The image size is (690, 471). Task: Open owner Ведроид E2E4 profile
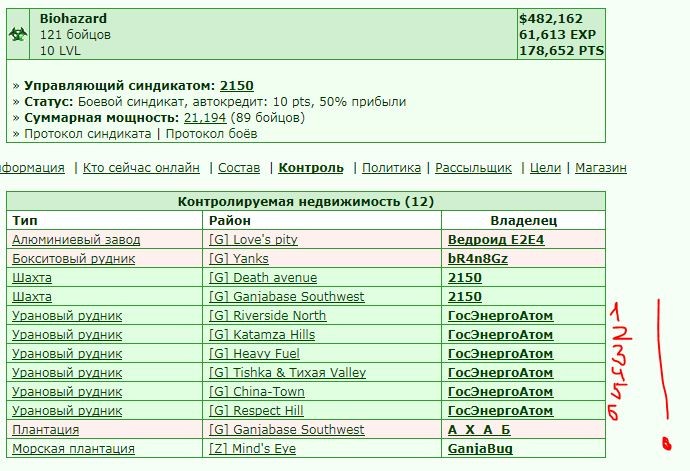coord(496,240)
